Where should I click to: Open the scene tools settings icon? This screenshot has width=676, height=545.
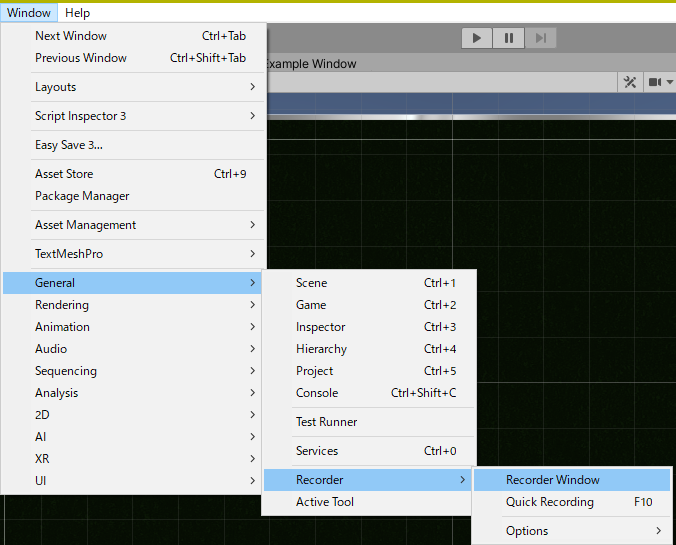click(630, 82)
